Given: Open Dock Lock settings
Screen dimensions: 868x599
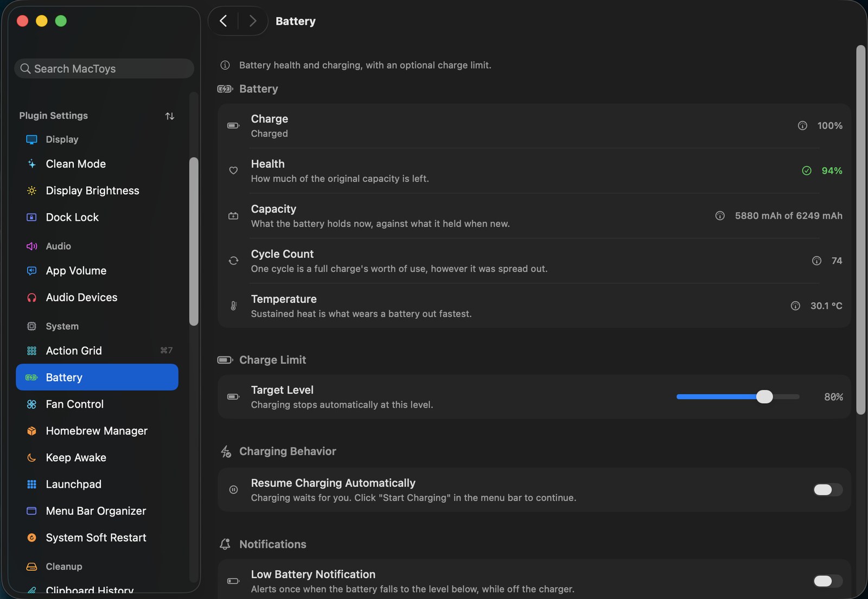Looking at the screenshot, I should point(97,217).
